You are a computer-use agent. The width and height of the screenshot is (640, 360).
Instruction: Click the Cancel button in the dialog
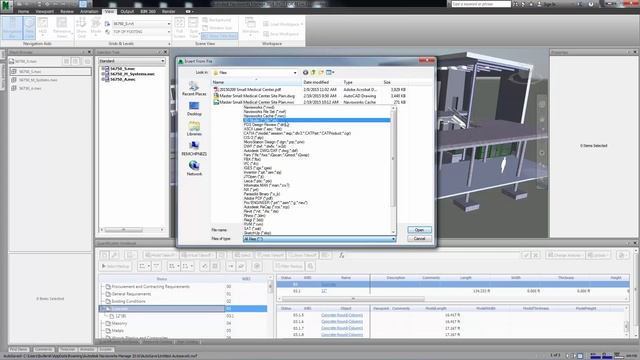[419, 238]
